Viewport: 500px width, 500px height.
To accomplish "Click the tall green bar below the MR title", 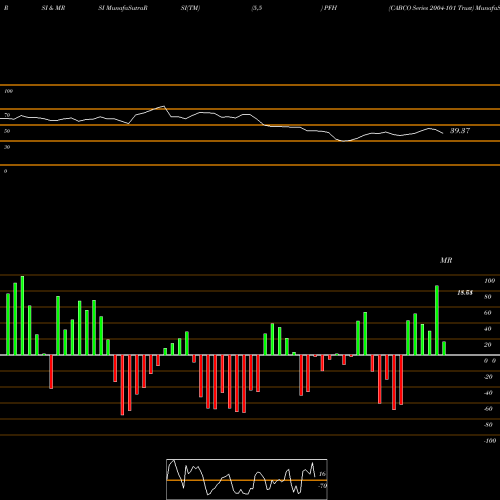I will click(x=437, y=320).
